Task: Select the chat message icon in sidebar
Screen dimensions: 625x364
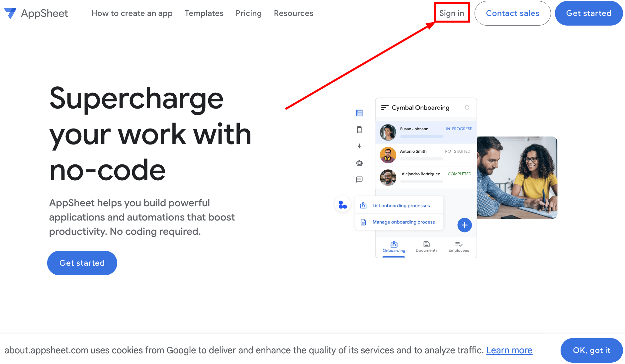Action: (x=359, y=180)
